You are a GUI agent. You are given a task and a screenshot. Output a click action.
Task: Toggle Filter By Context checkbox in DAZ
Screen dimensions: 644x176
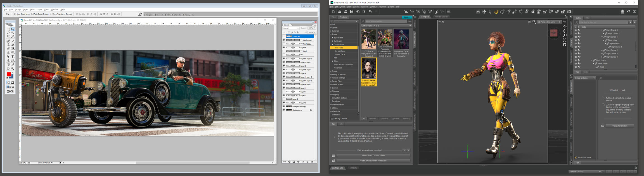[332, 119]
